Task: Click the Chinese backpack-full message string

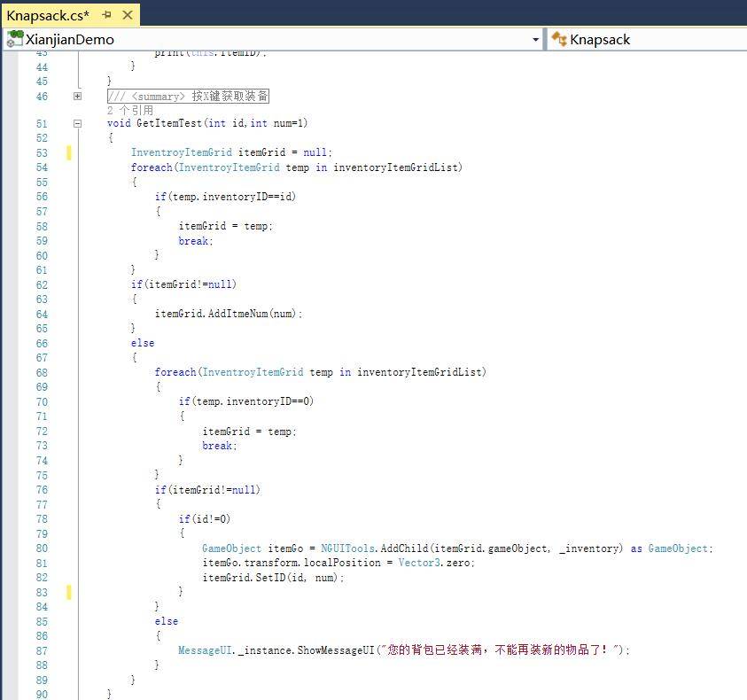Action: point(501,650)
